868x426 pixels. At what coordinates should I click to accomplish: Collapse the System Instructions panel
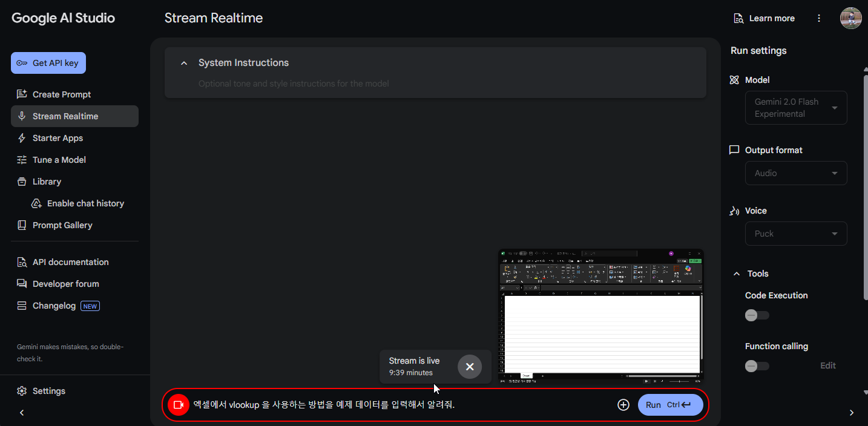pos(184,63)
